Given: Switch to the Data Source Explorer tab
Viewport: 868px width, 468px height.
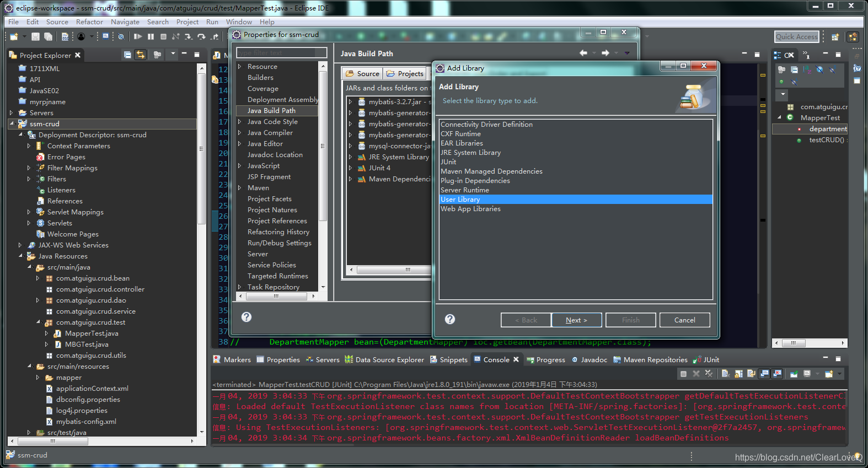Looking at the screenshot, I should pyautogui.click(x=384, y=359).
